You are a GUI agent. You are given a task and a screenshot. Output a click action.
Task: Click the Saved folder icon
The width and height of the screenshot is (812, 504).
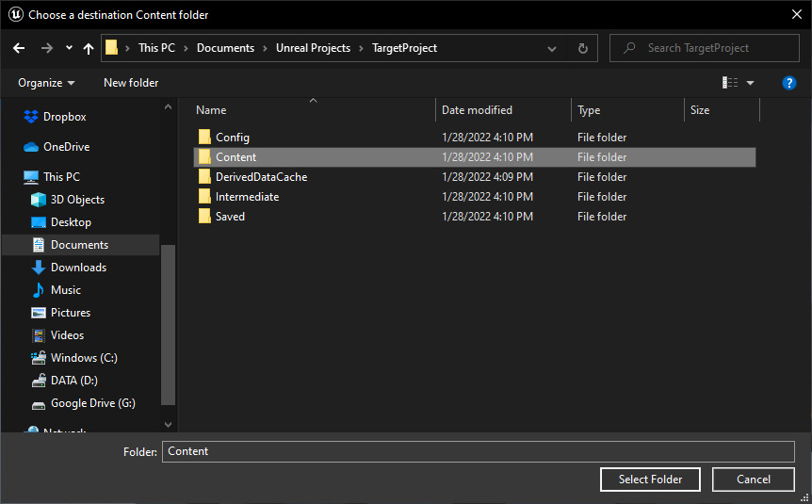pos(204,216)
